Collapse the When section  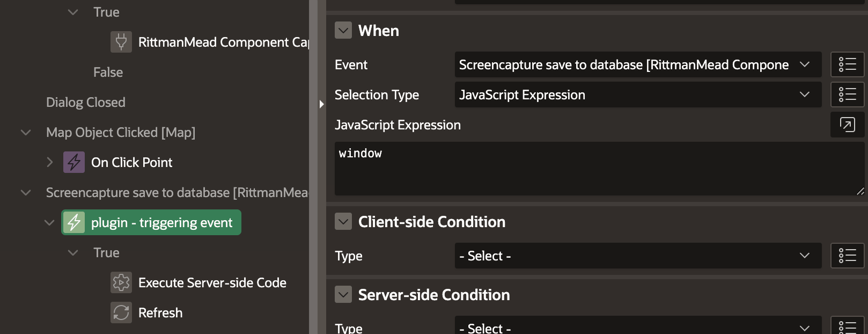click(343, 31)
